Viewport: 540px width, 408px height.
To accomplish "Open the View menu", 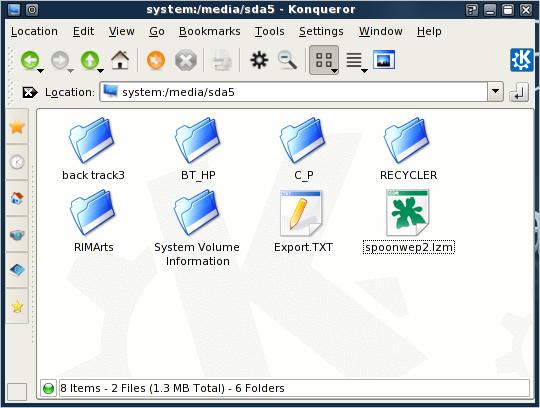I will [x=122, y=31].
